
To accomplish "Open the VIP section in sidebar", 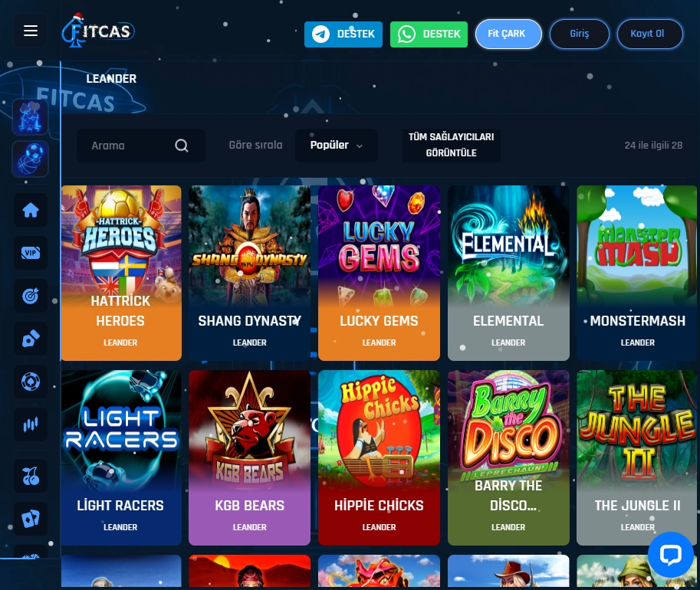I will [31, 253].
